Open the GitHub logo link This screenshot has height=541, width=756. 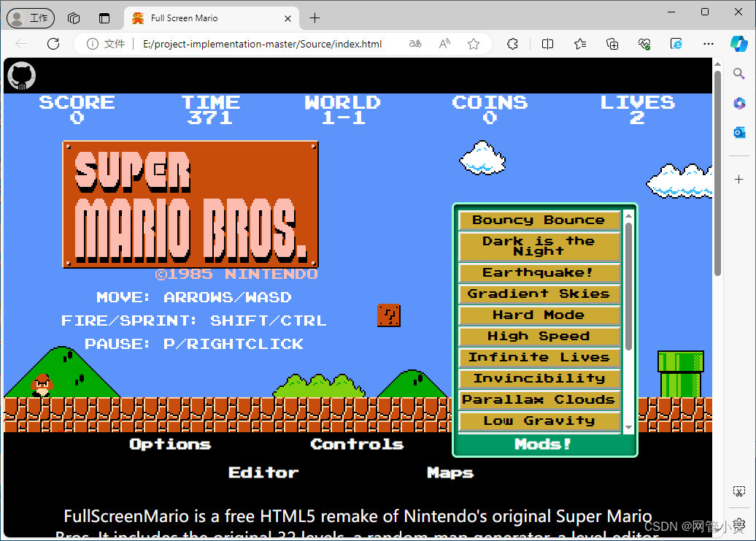pyautogui.click(x=22, y=76)
